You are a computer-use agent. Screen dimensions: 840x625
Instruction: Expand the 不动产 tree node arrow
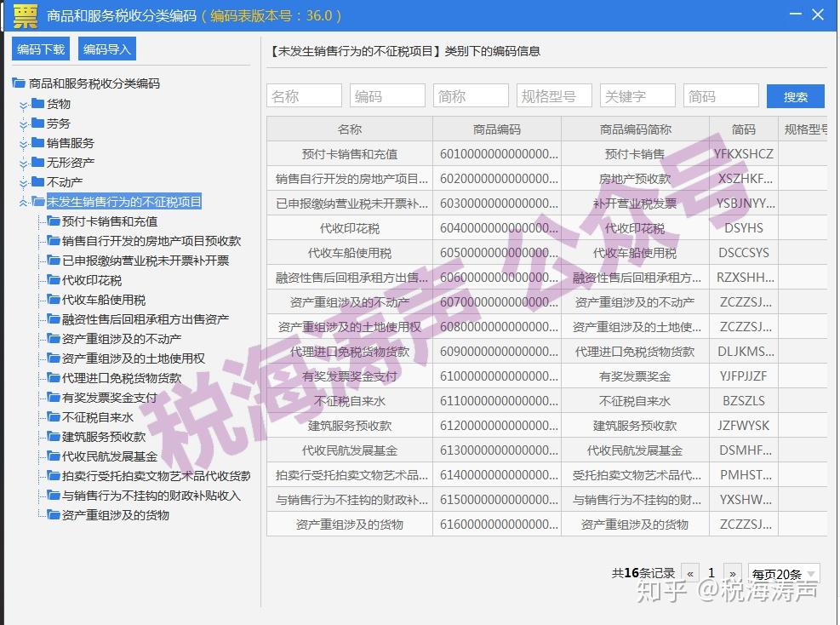pos(23,183)
